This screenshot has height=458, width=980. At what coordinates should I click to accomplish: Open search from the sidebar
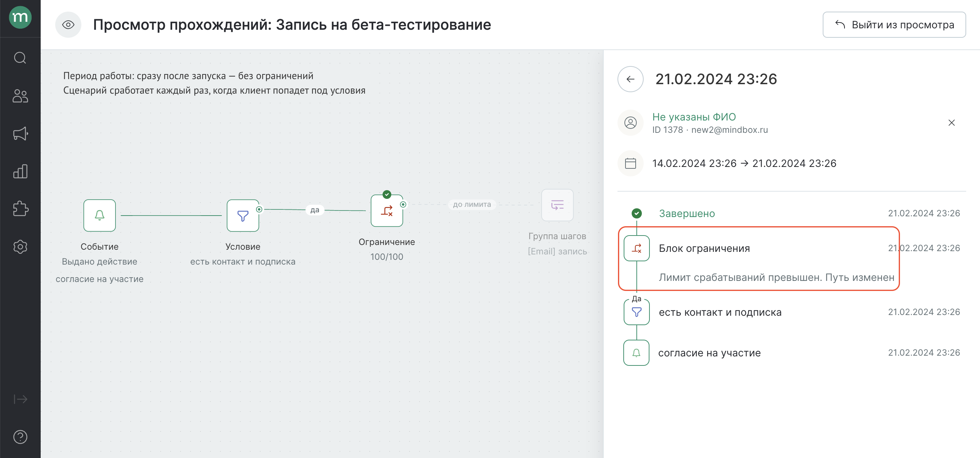20,58
